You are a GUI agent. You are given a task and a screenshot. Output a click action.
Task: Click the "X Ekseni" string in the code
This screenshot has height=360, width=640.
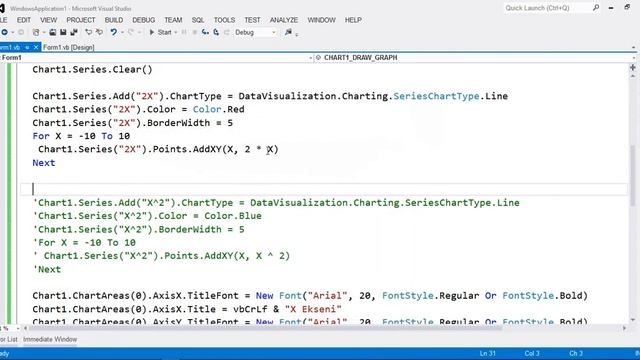point(313,309)
